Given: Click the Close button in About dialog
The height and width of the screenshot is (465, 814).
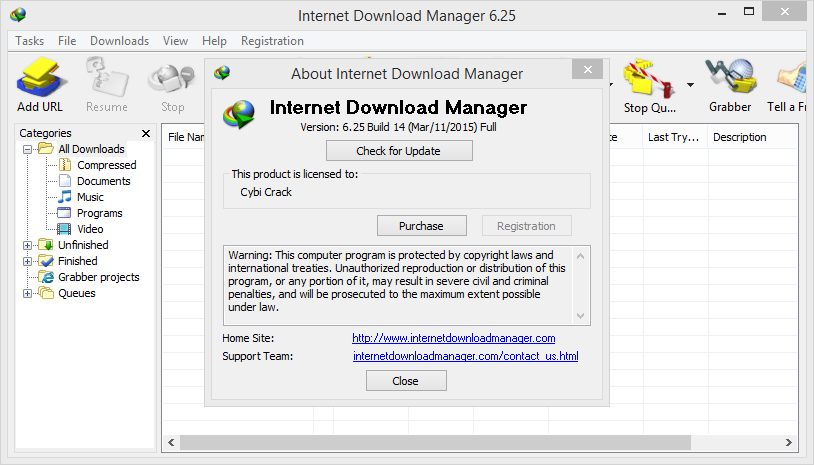Looking at the screenshot, I should 406,381.
